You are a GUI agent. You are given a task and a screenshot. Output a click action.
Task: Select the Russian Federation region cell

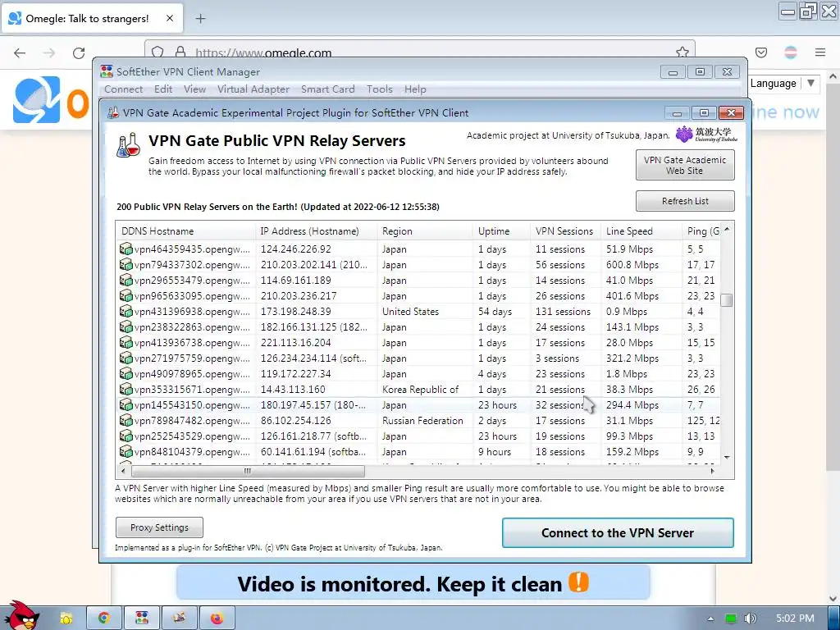(422, 421)
